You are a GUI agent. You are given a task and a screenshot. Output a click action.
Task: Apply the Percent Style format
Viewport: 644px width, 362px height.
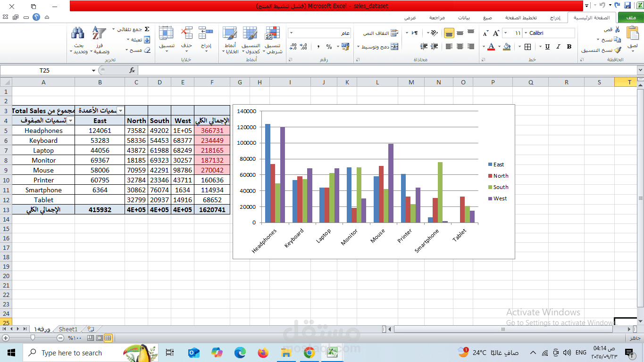[329, 47]
